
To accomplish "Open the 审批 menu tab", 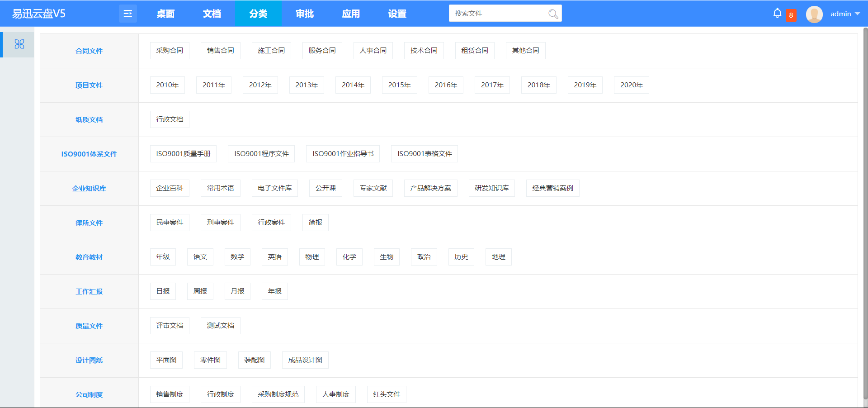I will pyautogui.click(x=305, y=14).
